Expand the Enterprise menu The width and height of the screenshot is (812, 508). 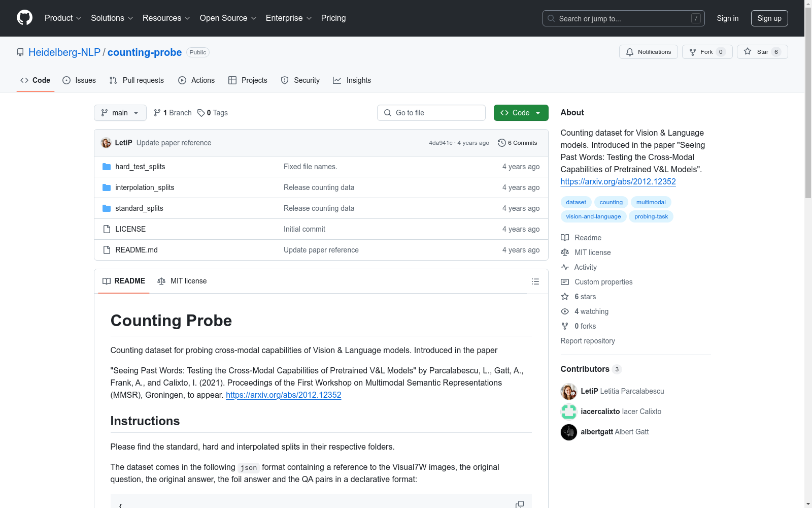[289, 18]
